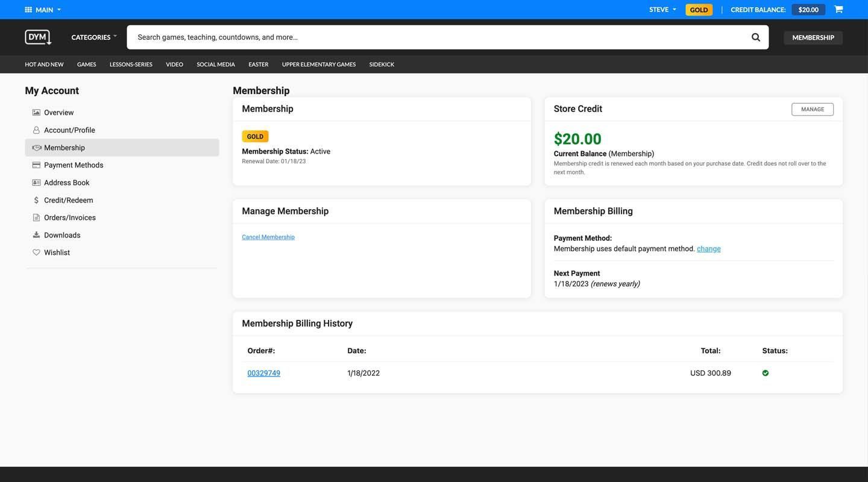Open Payment Methods in sidebar
868x482 pixels.
[74, 165]
